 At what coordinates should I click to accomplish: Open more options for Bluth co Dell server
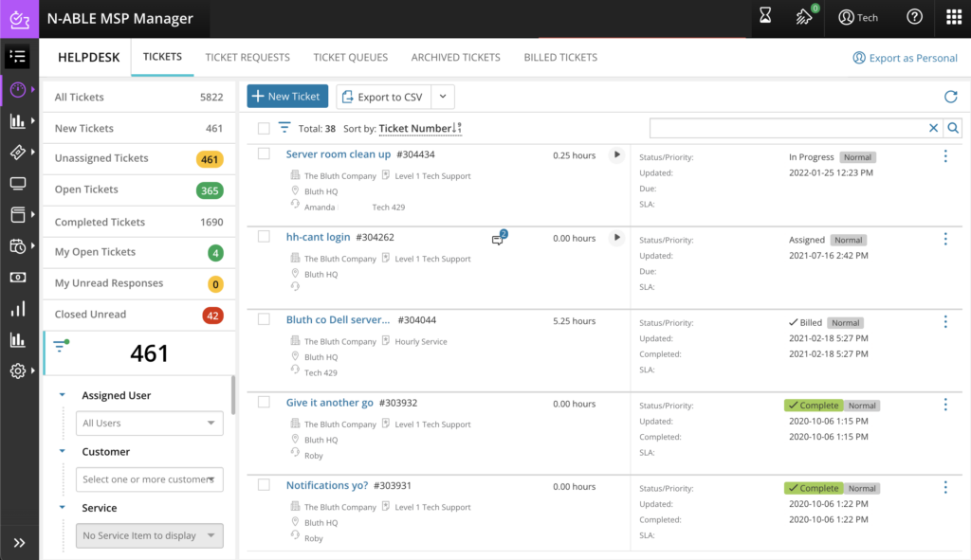point(945,322)
